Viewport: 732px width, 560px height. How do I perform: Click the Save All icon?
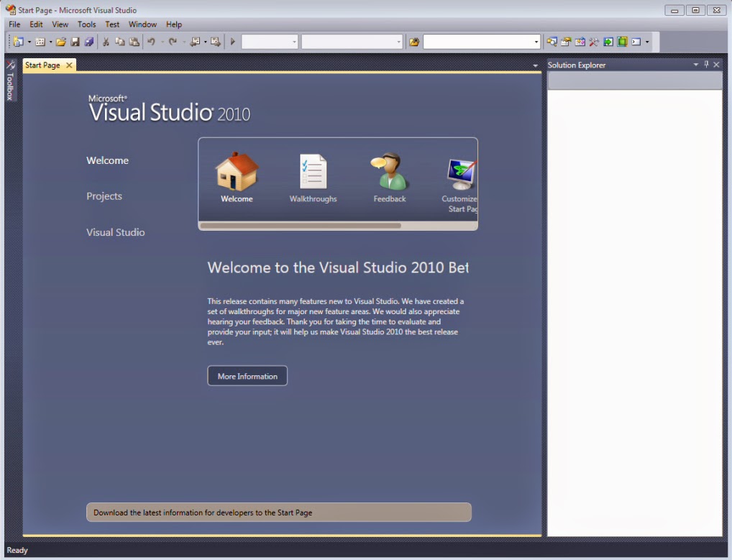(88, 42)
